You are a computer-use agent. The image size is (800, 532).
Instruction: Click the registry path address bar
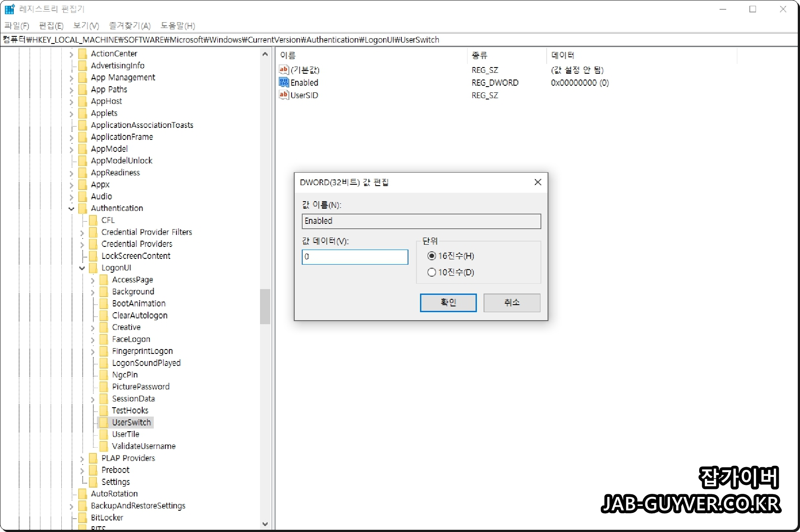(399, 40)
